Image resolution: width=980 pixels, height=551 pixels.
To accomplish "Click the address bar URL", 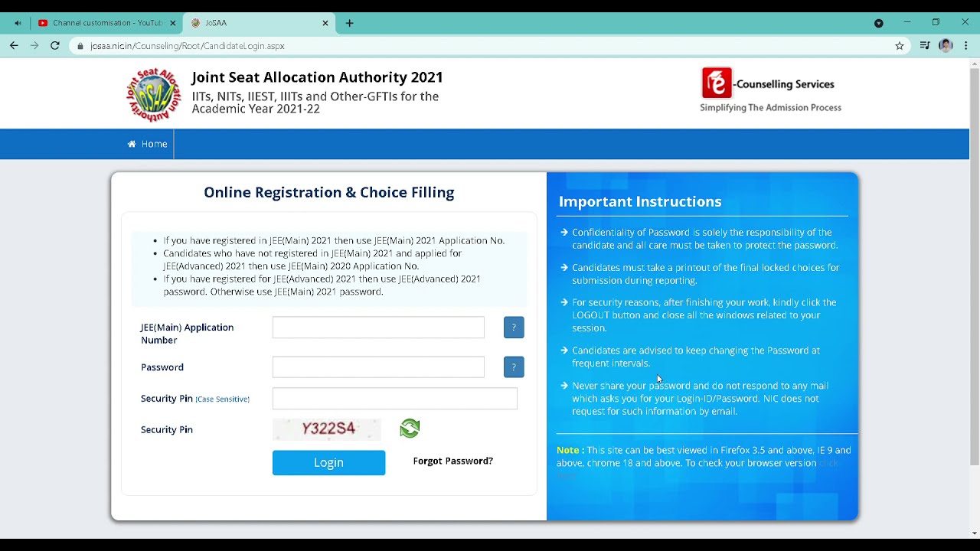I will point(187,46).
